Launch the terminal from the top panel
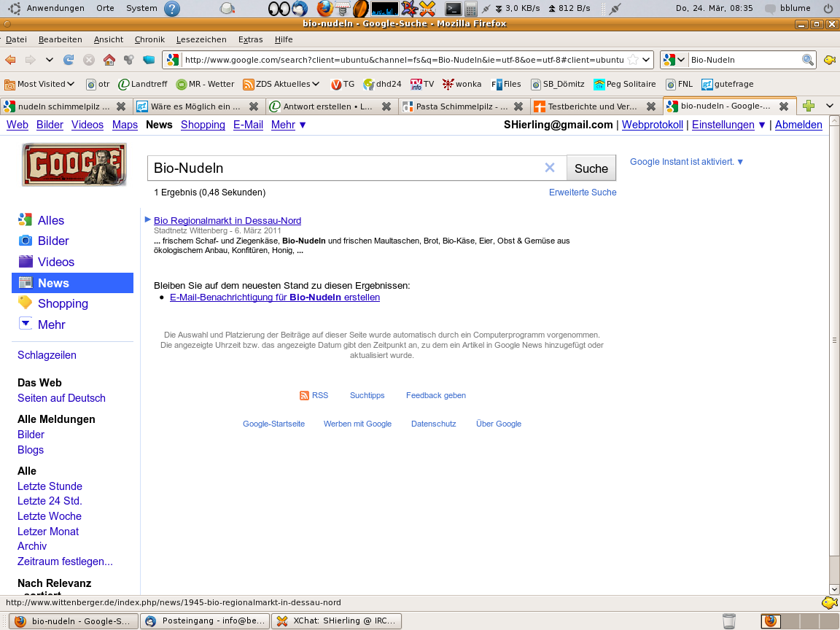 click(x=453, y=9)
